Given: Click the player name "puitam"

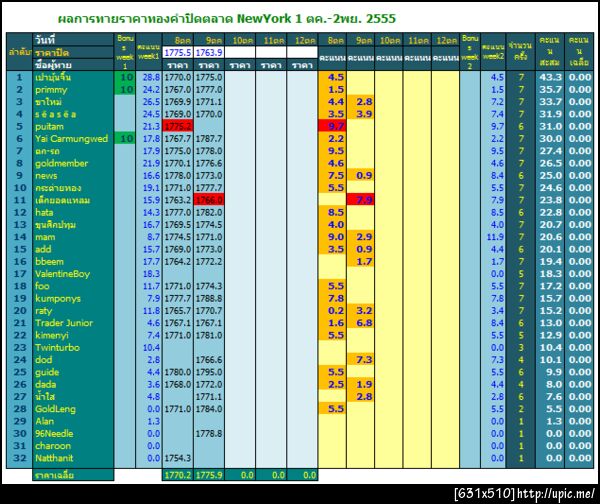Looking at the screenshot, I should 49,127.
